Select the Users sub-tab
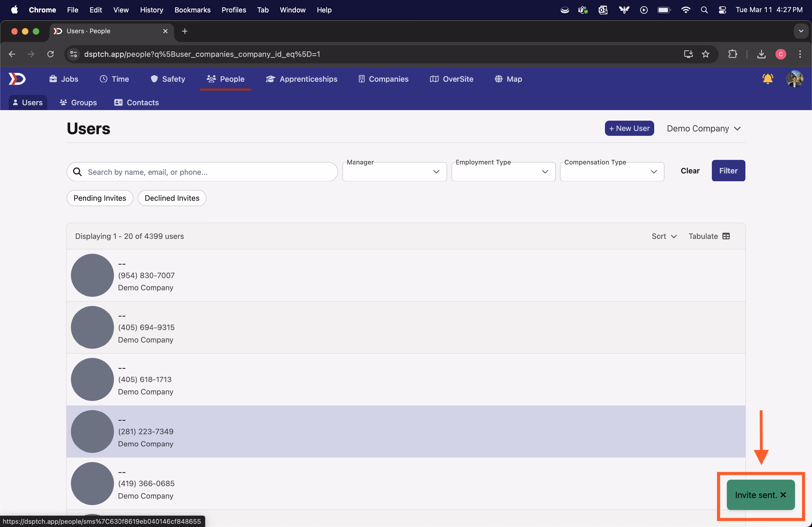 click(28, 102)
